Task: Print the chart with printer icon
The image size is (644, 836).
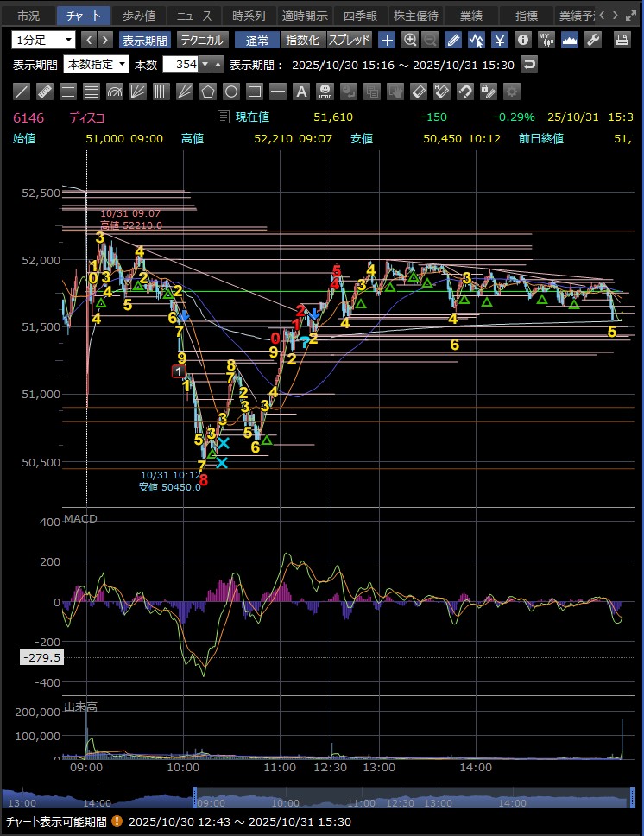Action: click(622, 40)
